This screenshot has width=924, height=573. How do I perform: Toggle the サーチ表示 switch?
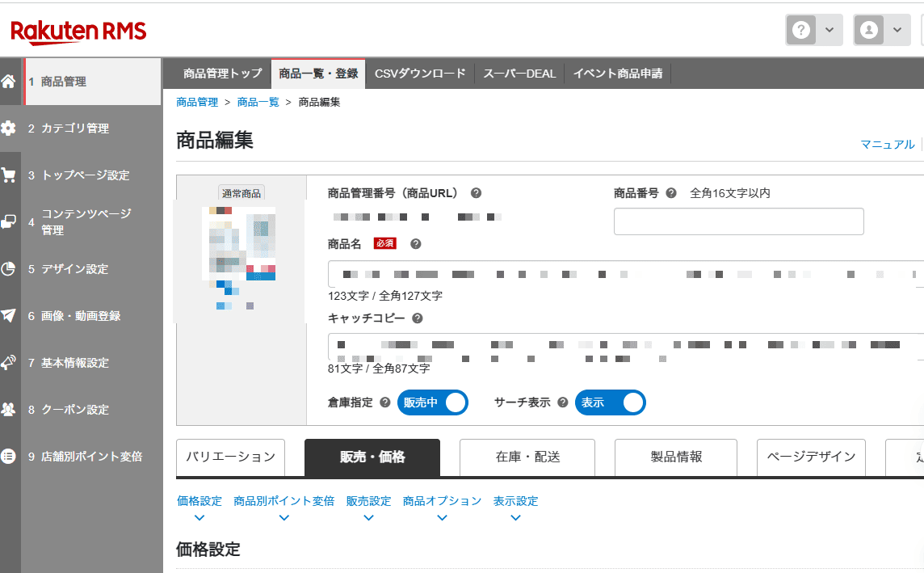coord(610,402)
